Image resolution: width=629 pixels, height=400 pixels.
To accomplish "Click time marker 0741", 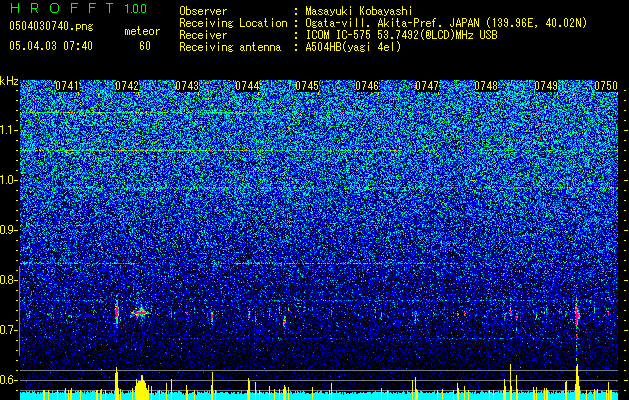I will click(x=67, y=86).
